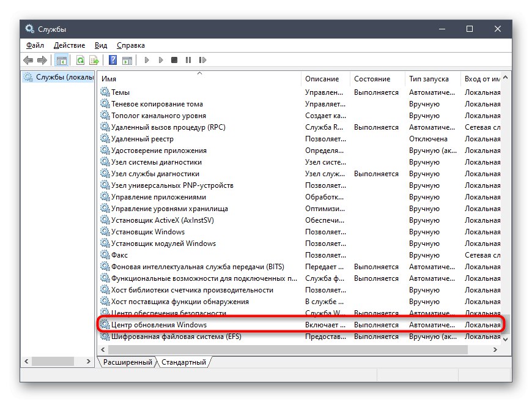
Task: Click the Back navigation arrow
Action: coord(28,60)
